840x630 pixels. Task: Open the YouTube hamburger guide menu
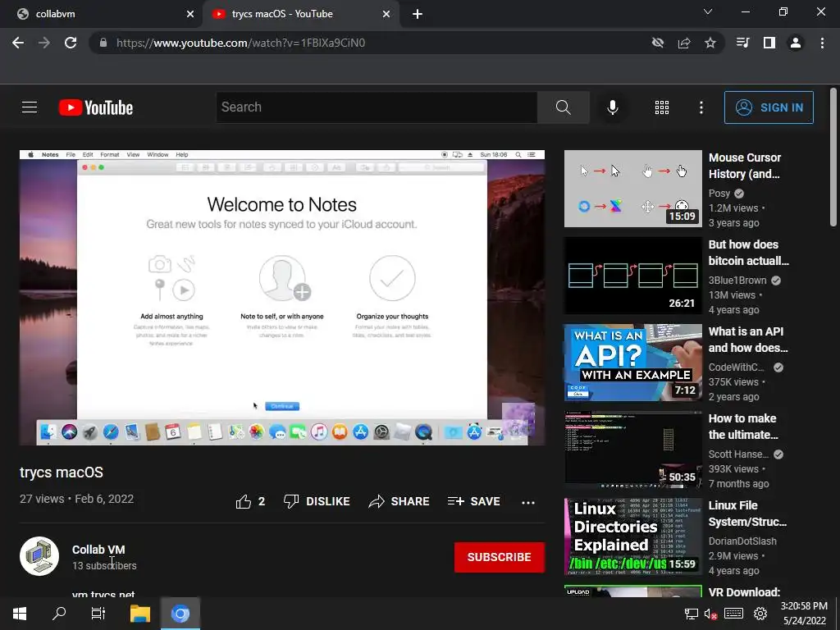pos(30,107)
